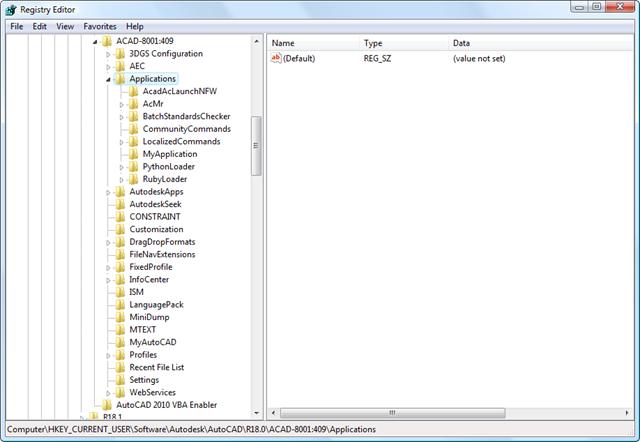The height and width of the screenshot is (442, 640).
Task: Open the Edit menu
Action: coord(40,26)
